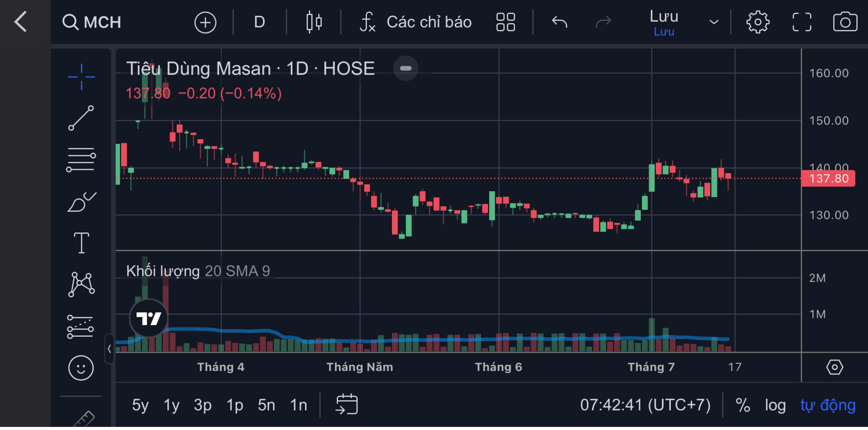Viewport: 868px width, 430px height.
Task: Take a chart snapshot with camera icon
Action: pyautogui.click(x=845, y=22)
